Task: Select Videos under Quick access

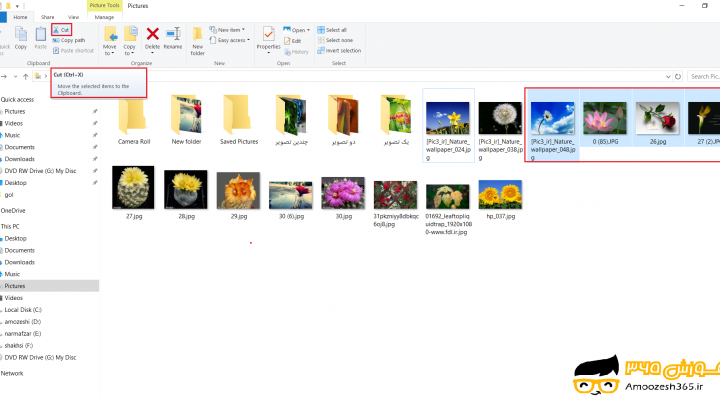Action: point(14,124)
